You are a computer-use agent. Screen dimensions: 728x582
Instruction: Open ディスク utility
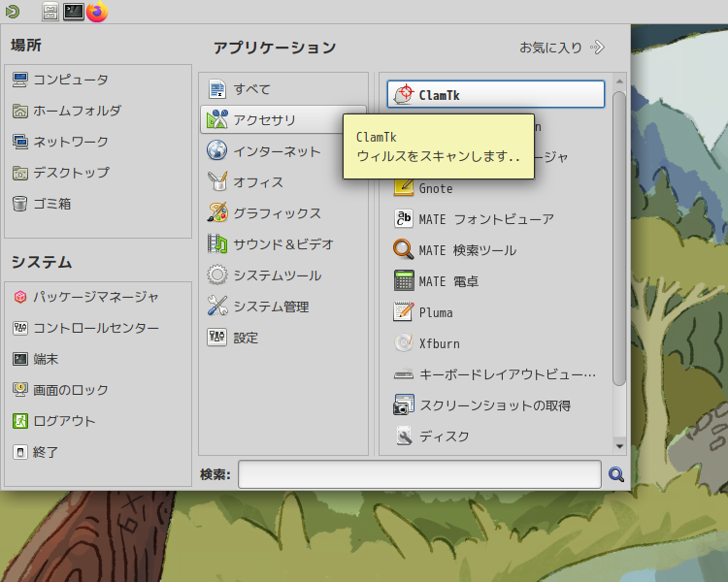tap(496, 436)
